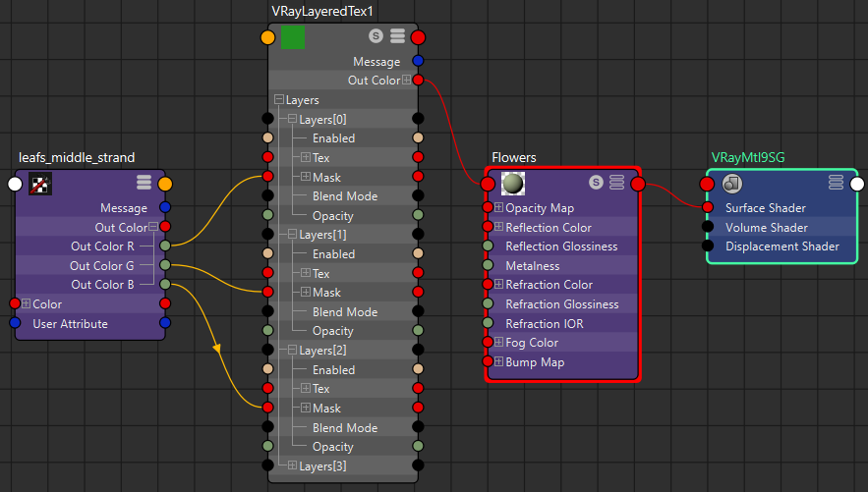This screenshot has width=868, height=492.
Task: Click the white input port of leafs_middle_strand
Action: click(x=15, y=184)
